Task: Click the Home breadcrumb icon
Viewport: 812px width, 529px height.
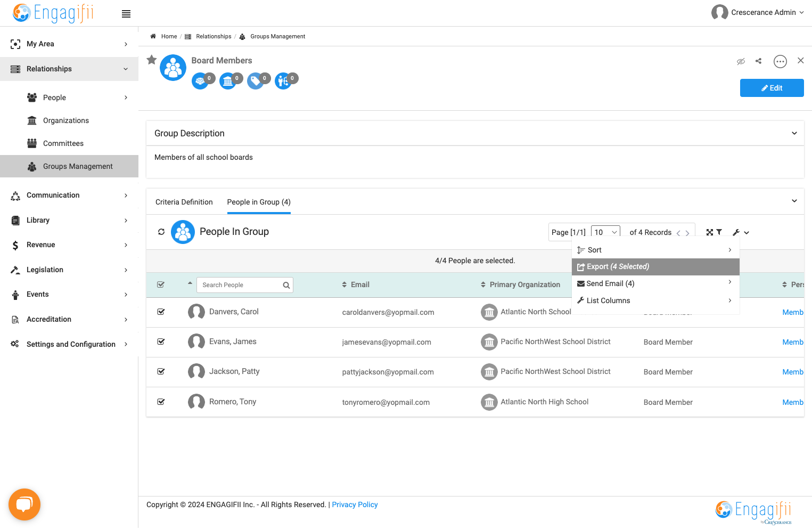Action: point(153,36)
